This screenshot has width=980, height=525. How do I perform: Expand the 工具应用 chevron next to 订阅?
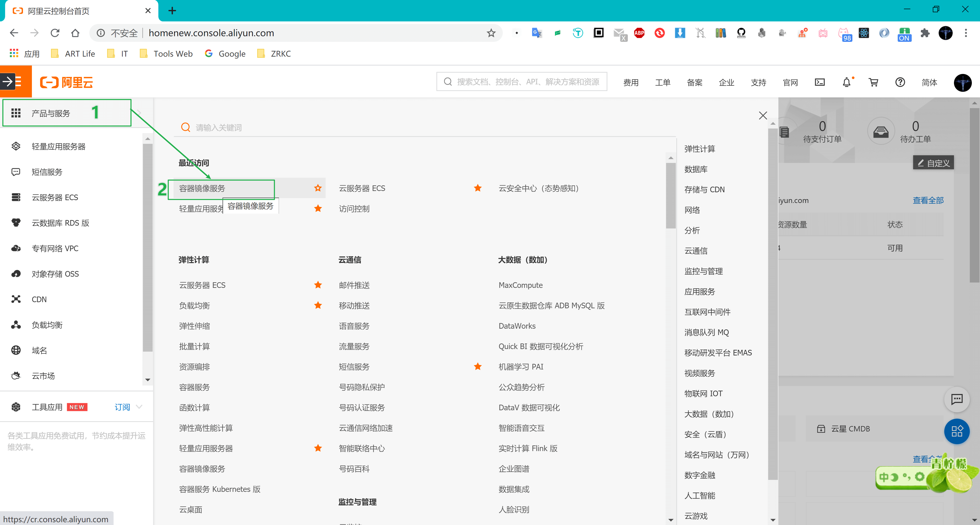(139, 407)
